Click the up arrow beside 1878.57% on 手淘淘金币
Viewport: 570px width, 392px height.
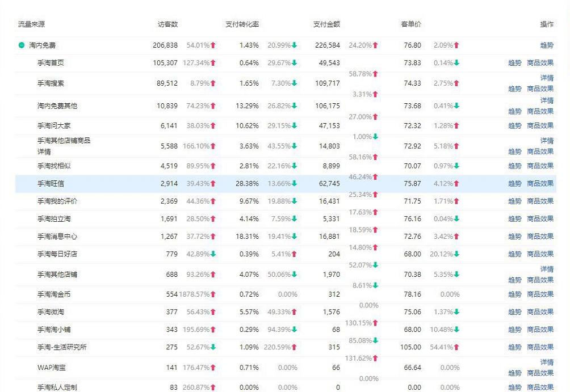(212, 294)
